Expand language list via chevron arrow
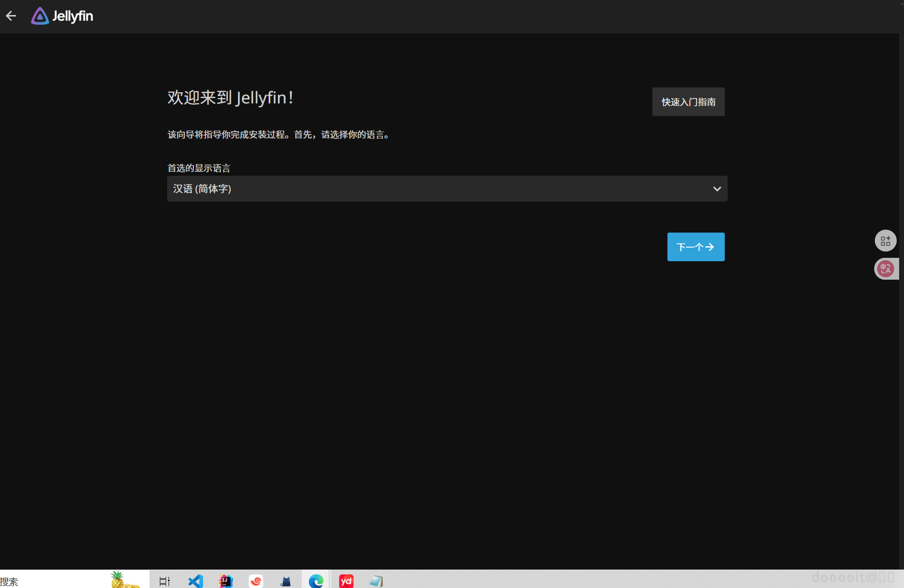 tap(717, 189)
